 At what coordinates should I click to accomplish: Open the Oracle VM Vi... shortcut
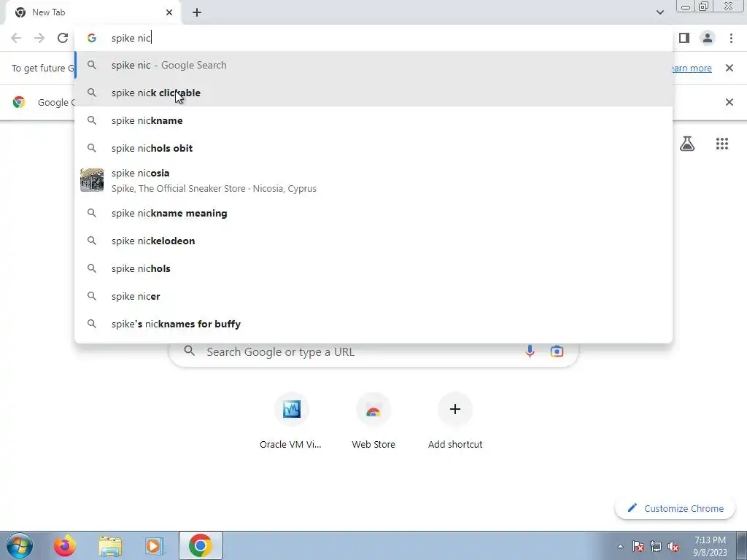pos(290,421)
